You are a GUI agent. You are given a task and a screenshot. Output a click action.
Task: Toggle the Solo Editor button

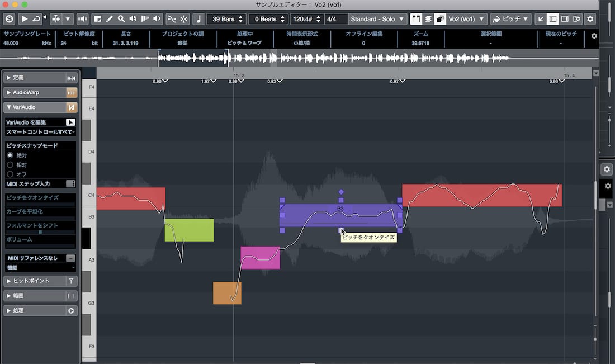[10, 19]
